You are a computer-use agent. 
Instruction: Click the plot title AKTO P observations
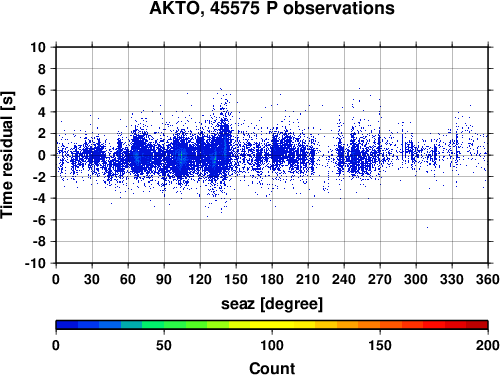[272, 8]
